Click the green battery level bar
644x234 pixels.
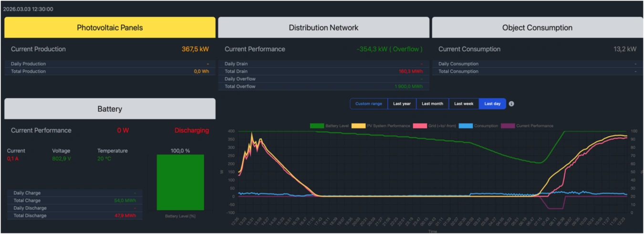pyautogui.click(x=180, y=182)
